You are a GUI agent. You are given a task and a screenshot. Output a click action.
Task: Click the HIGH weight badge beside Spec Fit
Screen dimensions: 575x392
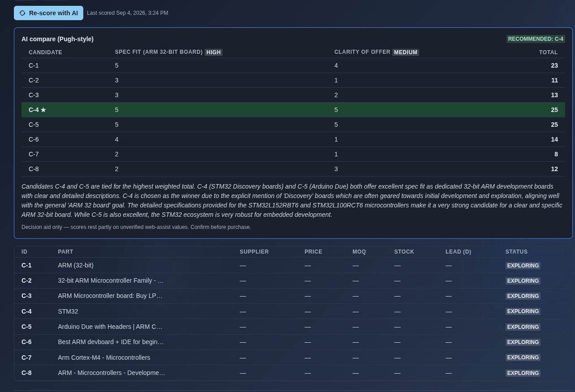point(214,52)
